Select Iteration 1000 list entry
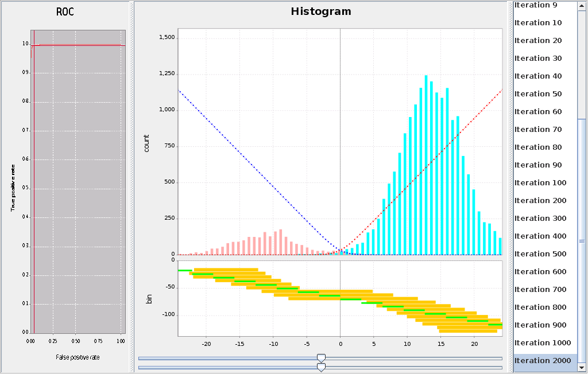 point(543,343)
